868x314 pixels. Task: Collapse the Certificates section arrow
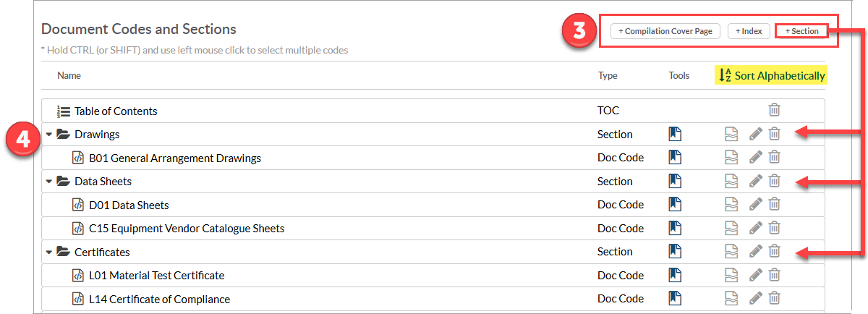49,253
